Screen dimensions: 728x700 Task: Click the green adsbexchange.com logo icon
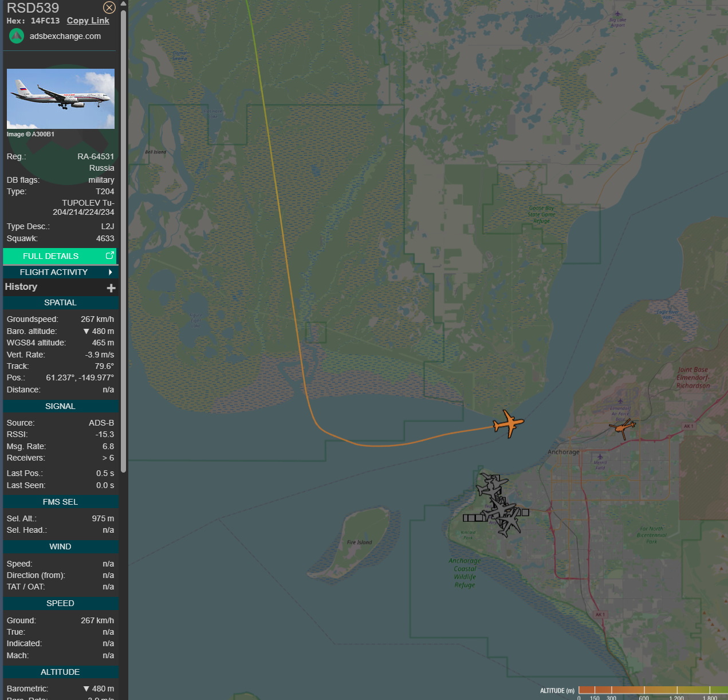[17, 36]
